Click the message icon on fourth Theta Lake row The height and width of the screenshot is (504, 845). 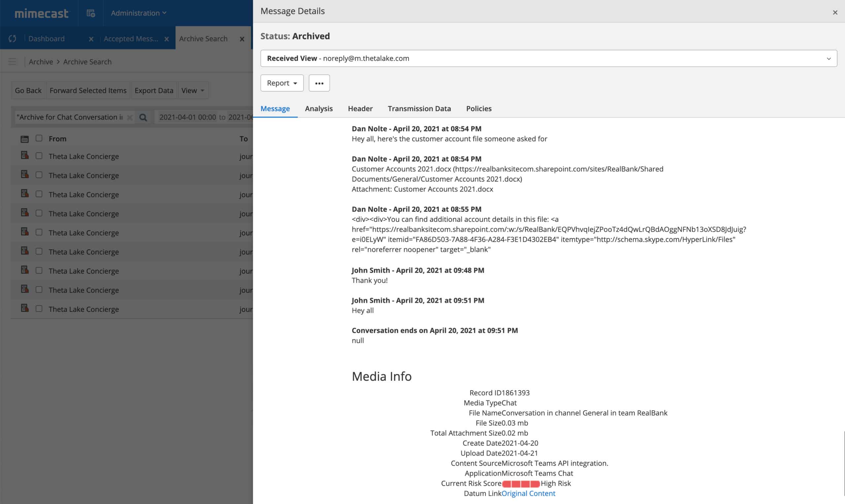24,212
